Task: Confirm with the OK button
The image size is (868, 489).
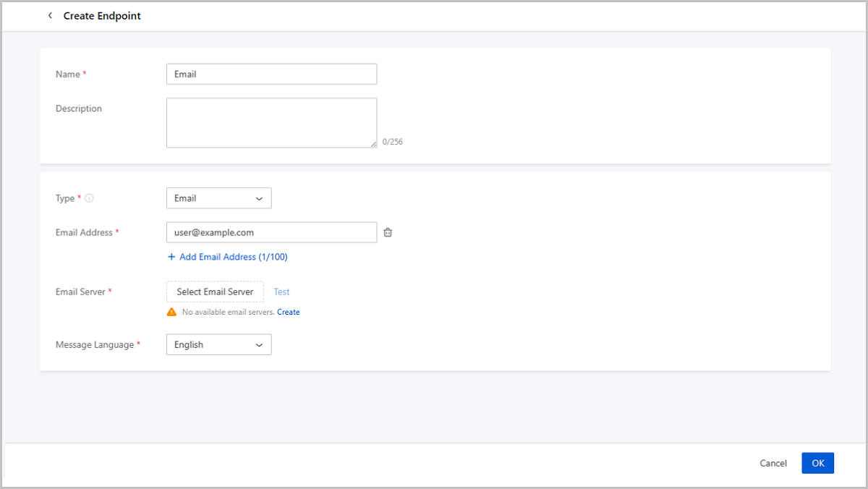Action: pos(818,463)
